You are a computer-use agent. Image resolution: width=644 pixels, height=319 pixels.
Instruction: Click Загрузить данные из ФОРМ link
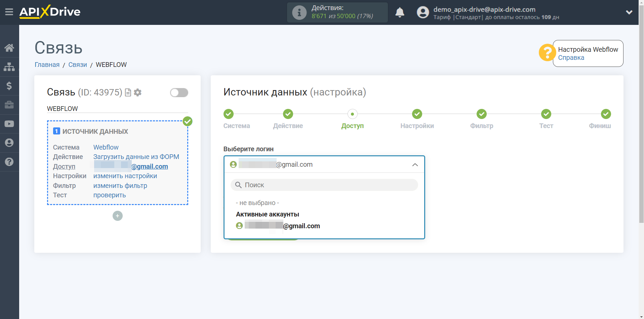point(136,157)
